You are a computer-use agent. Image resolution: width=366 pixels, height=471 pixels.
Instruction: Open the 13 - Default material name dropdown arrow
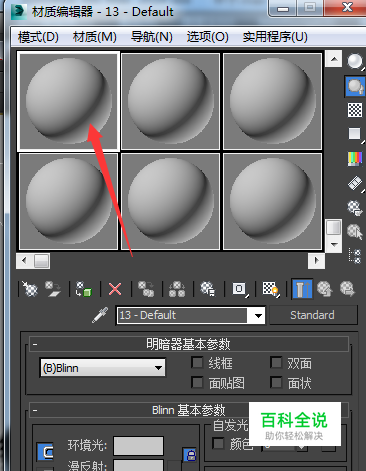click(258, 315)
